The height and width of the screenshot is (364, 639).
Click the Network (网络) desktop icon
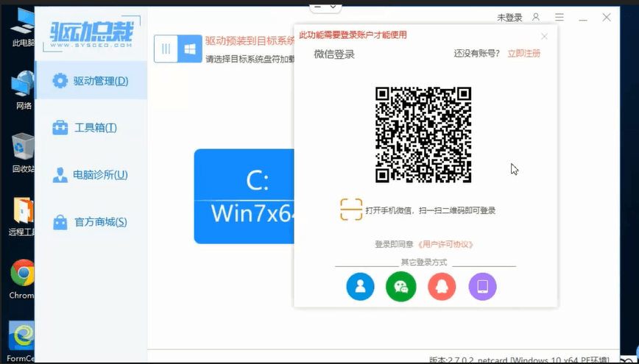[x=23, y=90]
